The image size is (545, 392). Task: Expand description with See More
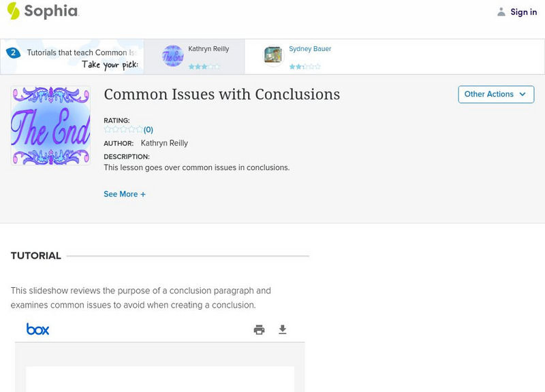(125, 194)
